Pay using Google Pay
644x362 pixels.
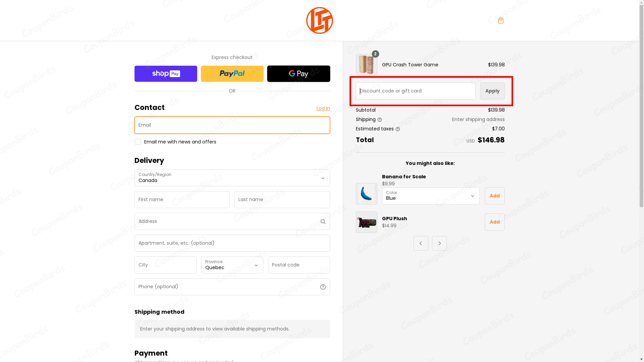pos(298,73)
